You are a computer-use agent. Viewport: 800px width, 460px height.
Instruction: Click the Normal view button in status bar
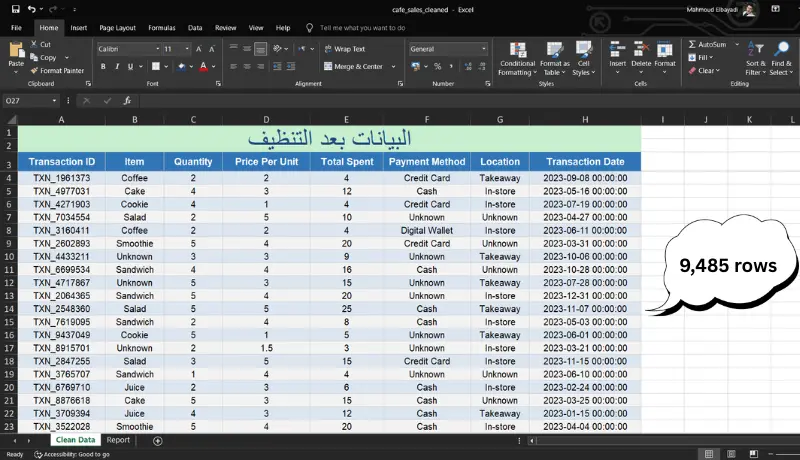pos(709,454)
